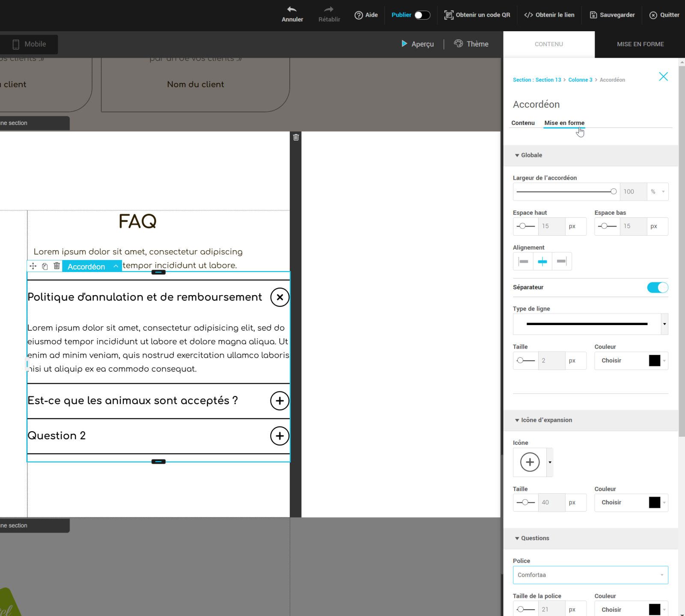
Task: Select center alignment icon
Action: click(x=542, y=261)
